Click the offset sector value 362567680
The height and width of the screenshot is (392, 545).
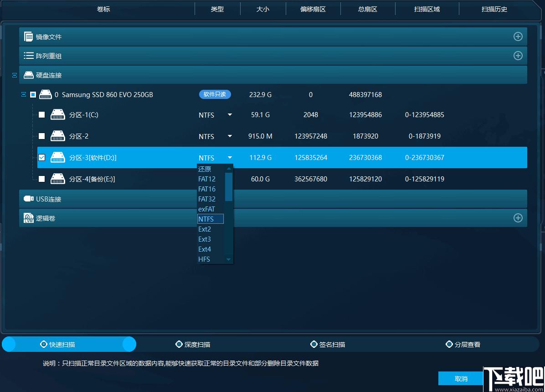(311, 179)
